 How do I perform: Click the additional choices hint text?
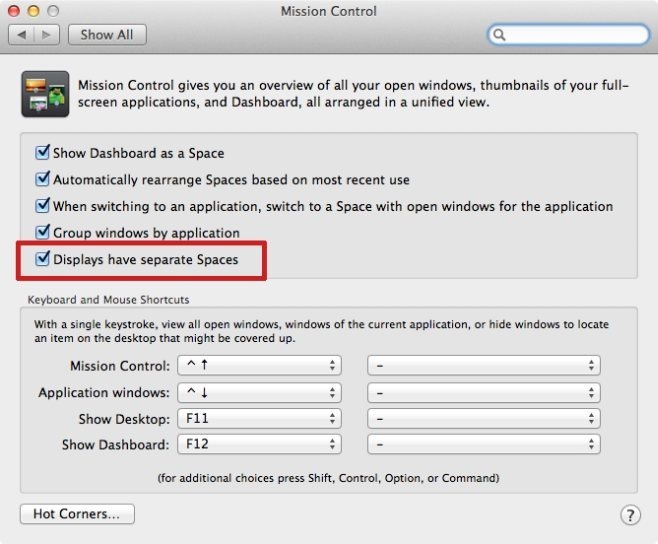329,478
